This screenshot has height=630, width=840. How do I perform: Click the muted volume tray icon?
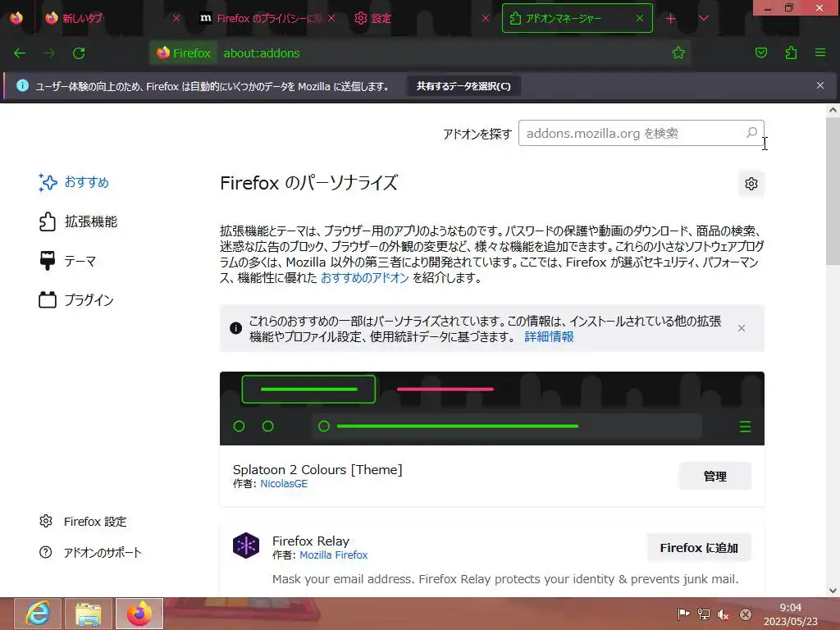(724, 614)
